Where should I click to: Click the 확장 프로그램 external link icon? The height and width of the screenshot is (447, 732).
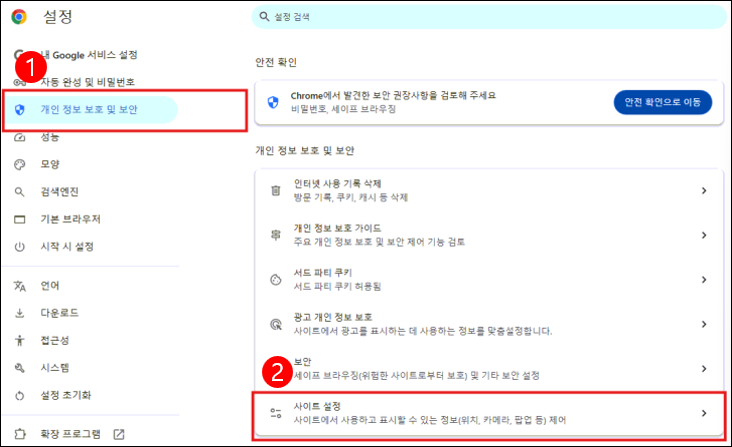coord(119,434)
